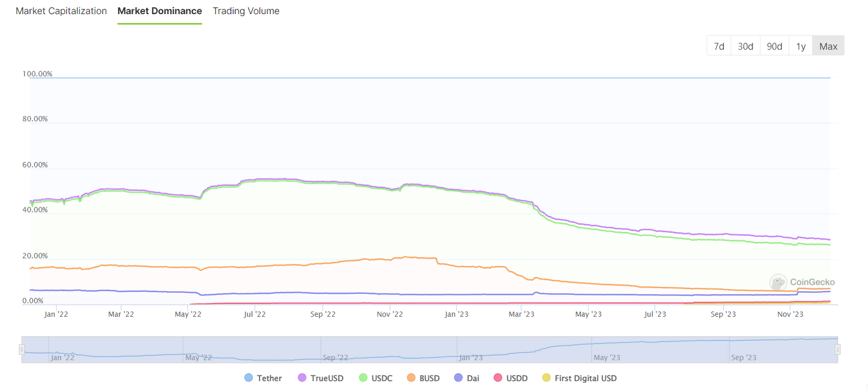
Task: Set chart range to 7d
Action: tap(719, 46)
